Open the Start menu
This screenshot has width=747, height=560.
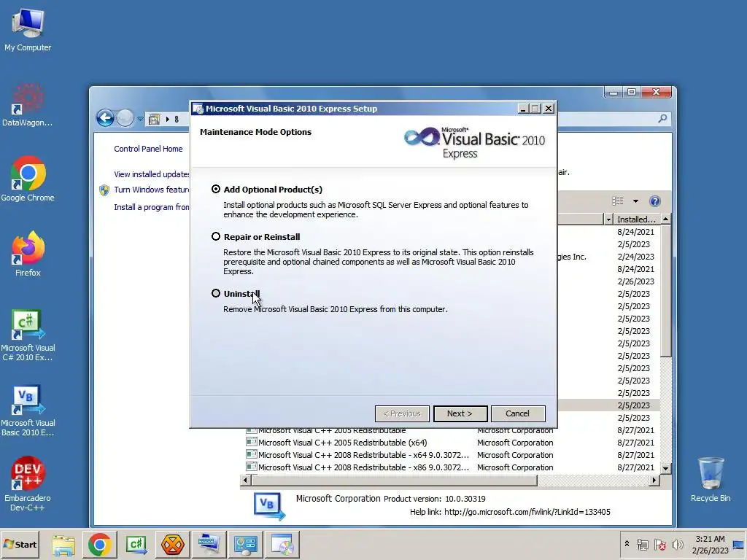tap(20, 544)
